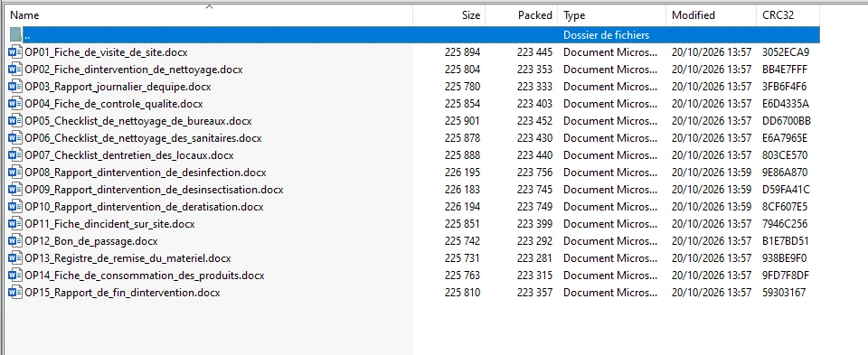Click the CRC32 value 3052ECA9
Screen dimensions: 868x355
786,52
